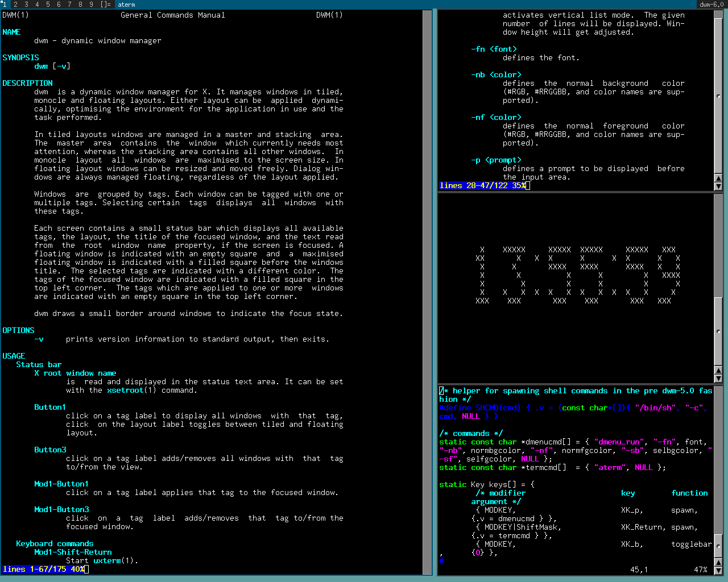
Task: View tag 7 in the status bar
Action: (x=69, y=5)
